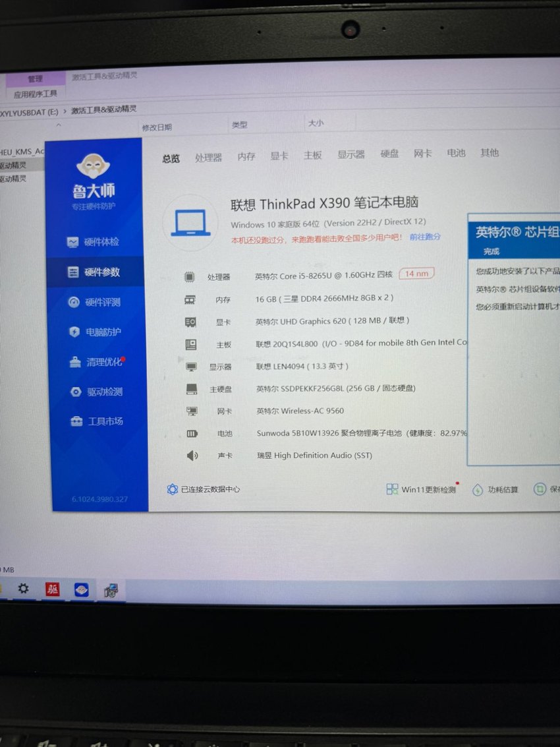This screenshot has height=747, width=560.
Task: Click the 英特尔 Wireless-AC 9560 value
Action: [x=300, y=411]
